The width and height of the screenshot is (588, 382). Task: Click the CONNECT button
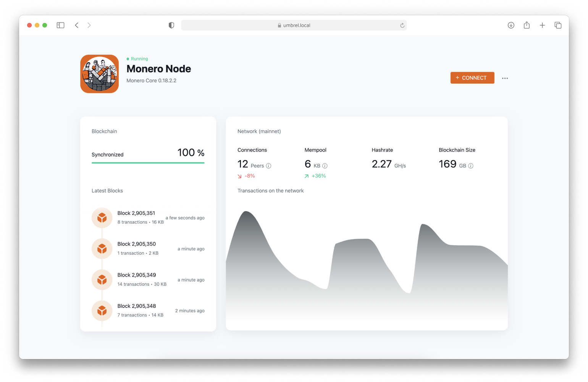click(472, 78)
